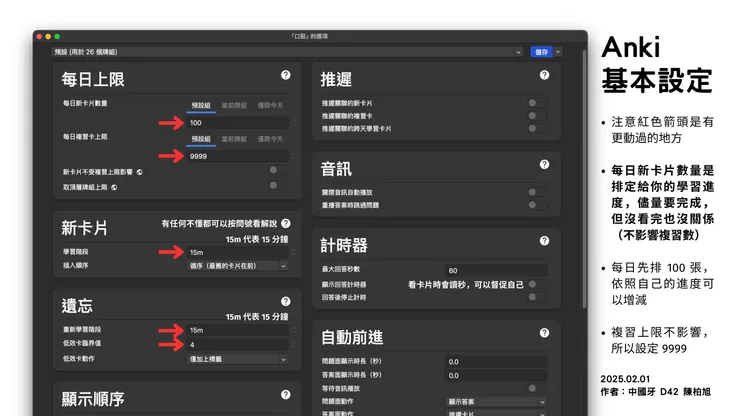Click the 答案面顯示時長 field
The width and height of the screenshot is (740, 416).
pos(496,376)
